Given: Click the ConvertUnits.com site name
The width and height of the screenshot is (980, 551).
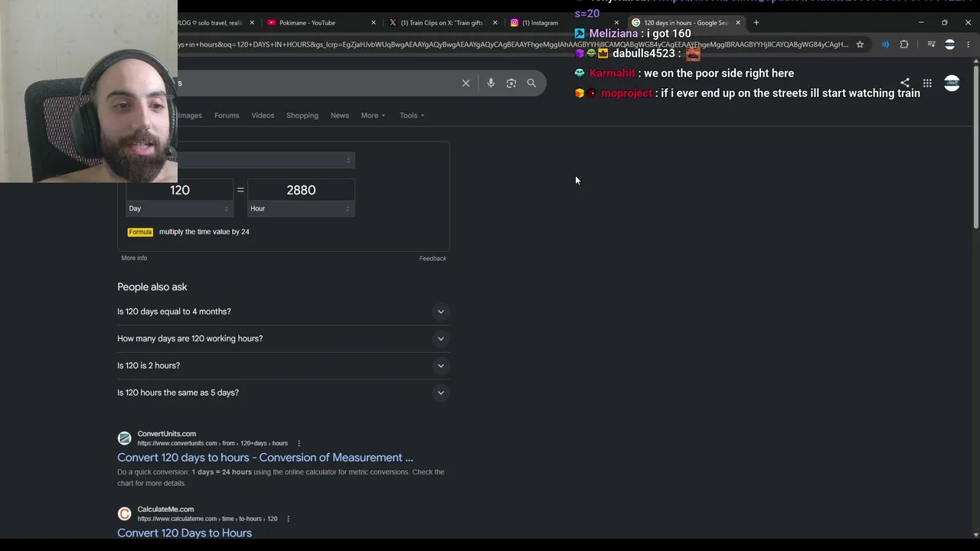Looking at the screenshot, I should (167, 434).
